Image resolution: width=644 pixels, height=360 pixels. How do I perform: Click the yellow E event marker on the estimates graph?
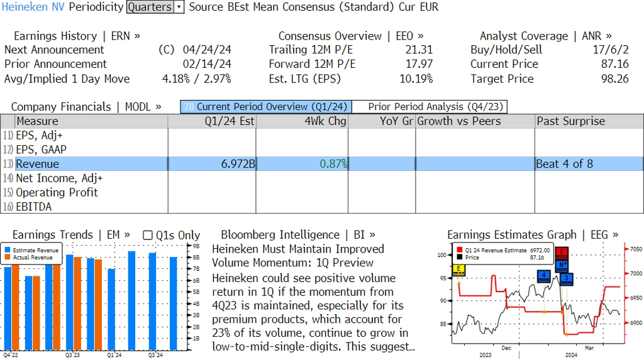pyautogui.click(x=458, y=270)
